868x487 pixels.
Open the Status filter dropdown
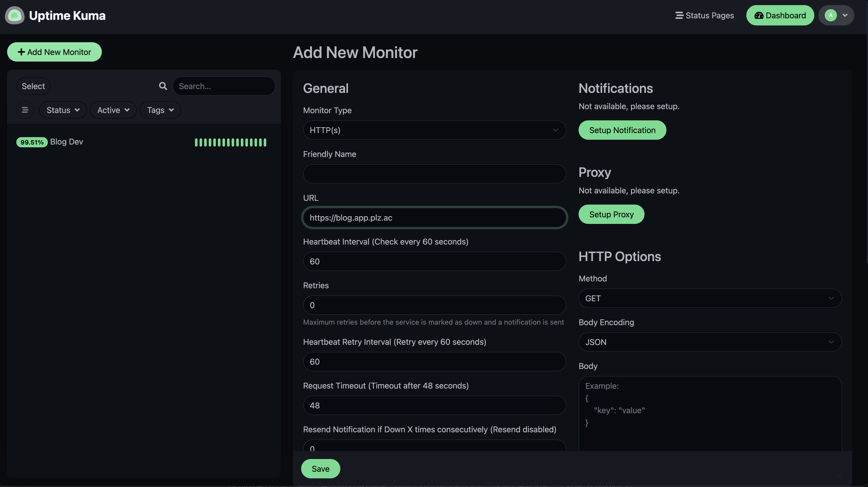tap(63, 110)
